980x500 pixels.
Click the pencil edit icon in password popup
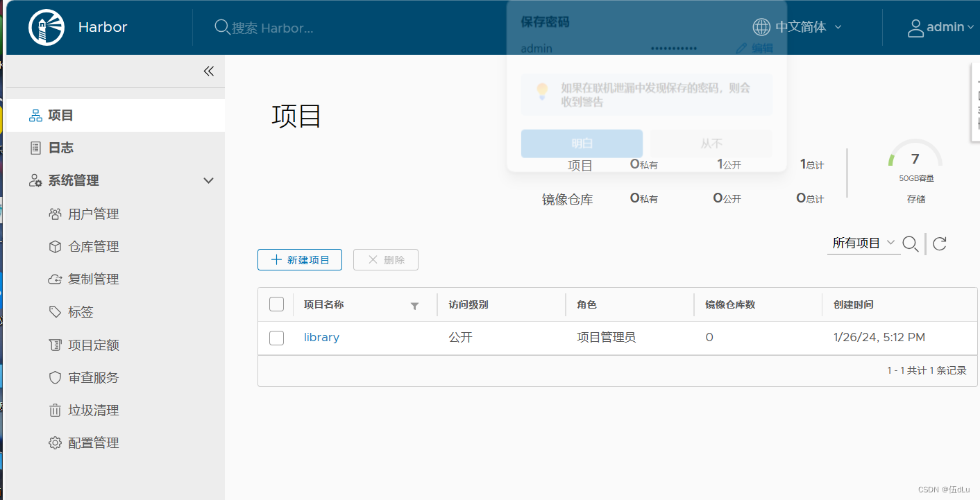pyautogui.click(x=741, y=48)
